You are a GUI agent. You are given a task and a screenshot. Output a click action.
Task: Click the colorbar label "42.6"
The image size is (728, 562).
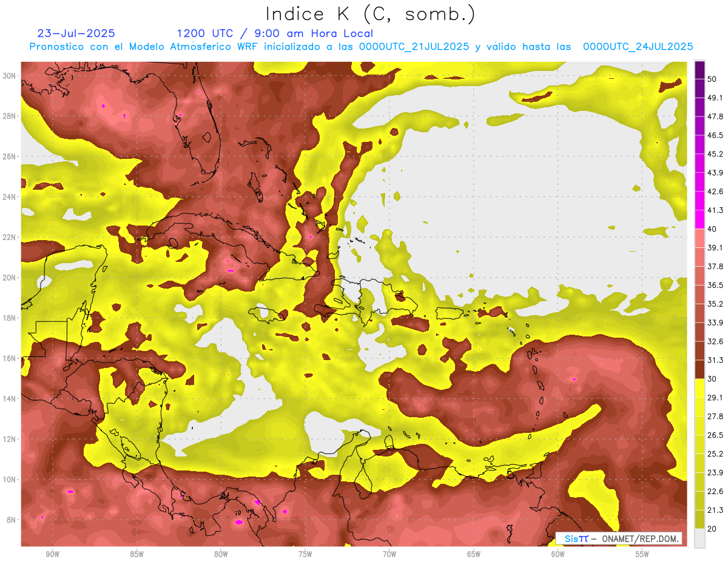715,192
